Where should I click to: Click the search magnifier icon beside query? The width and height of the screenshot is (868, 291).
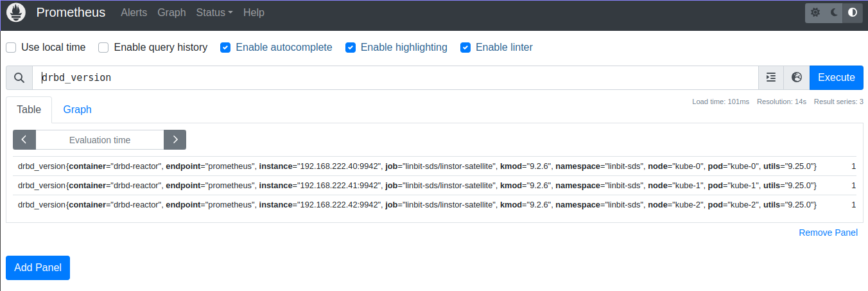coord(19,78)
